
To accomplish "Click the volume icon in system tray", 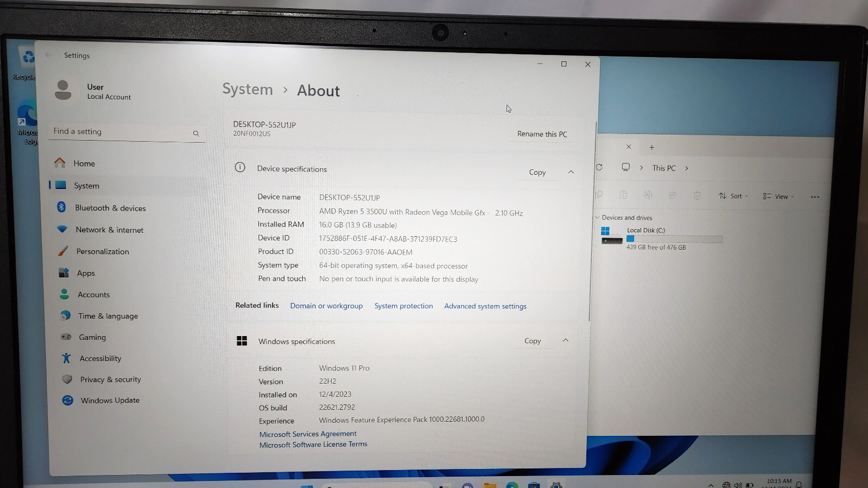I will pos(738,485).
